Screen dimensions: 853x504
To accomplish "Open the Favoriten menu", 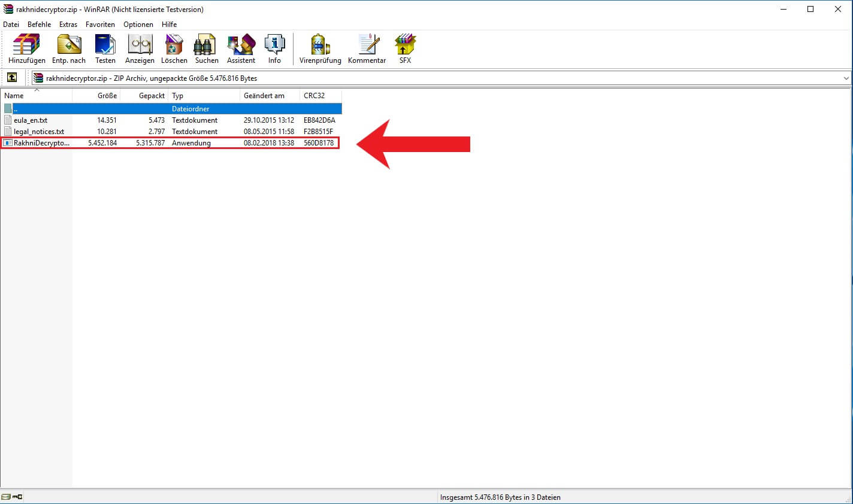I will [100, 25].
